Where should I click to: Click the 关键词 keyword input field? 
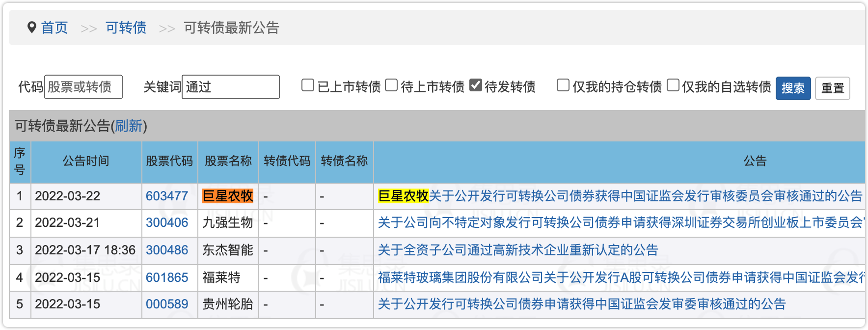tap(231, 87)
